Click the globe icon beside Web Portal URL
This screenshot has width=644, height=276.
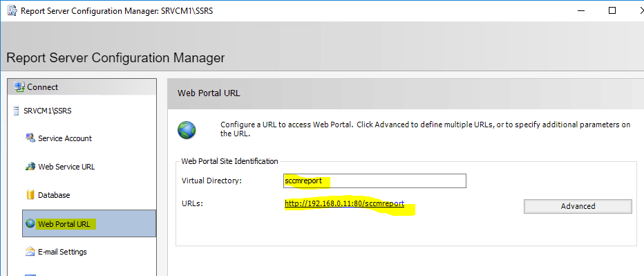(x=30, y=223)
